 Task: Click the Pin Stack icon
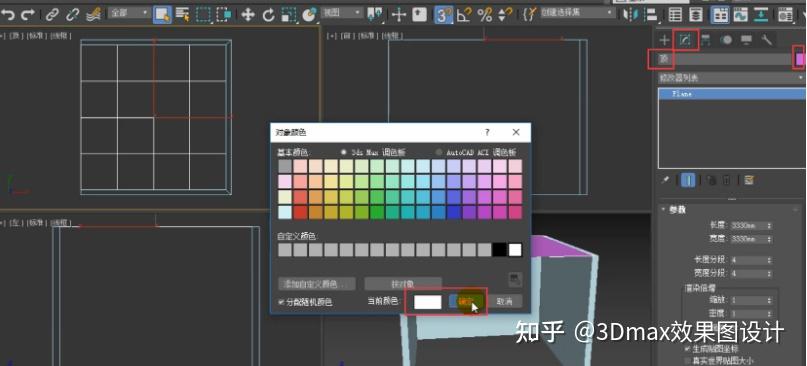(665, 180)
